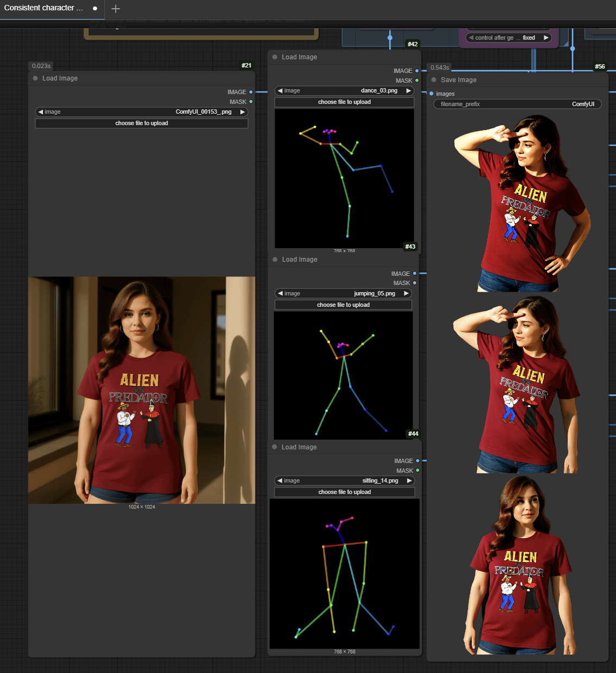Click choose file to upload under jumping_05.png

[343, 305]
